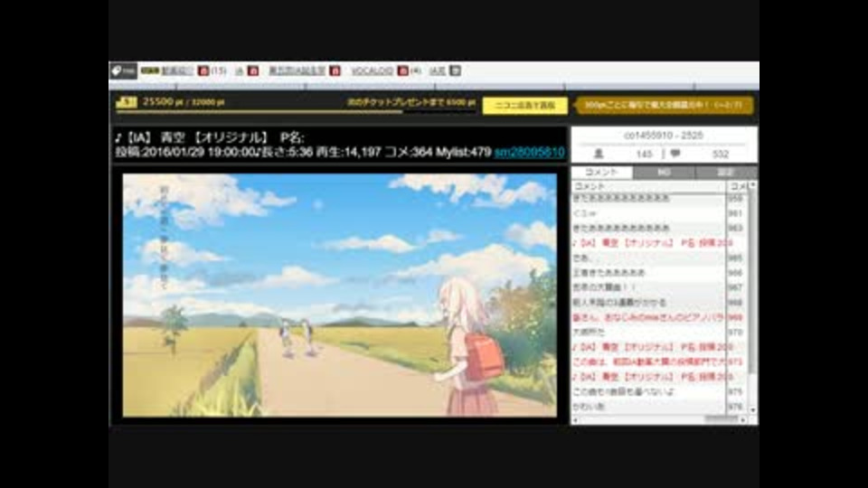Viewport: 868px width, 488px height.
Task: Select comment row number 961
Action: [659, 213]
